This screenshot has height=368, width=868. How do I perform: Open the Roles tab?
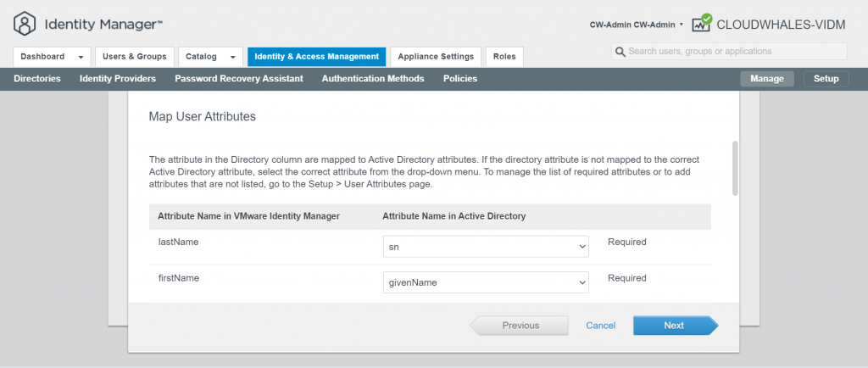click(504, 57)
